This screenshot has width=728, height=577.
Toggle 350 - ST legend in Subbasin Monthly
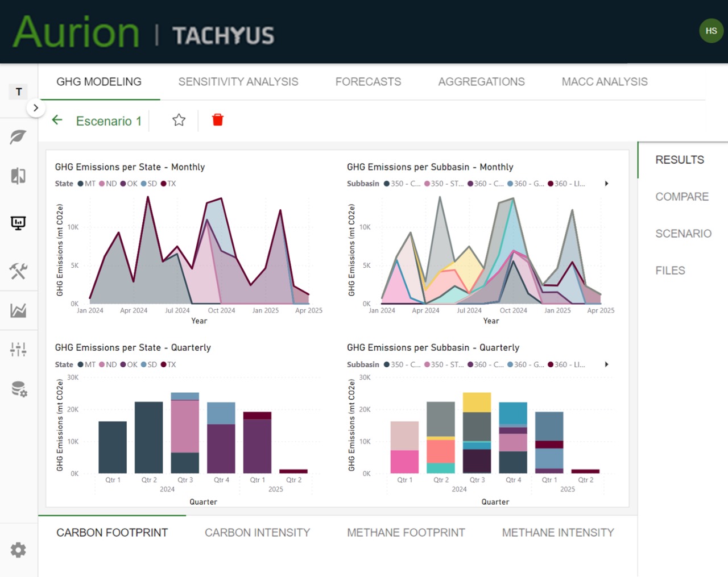tap(444, 184)
